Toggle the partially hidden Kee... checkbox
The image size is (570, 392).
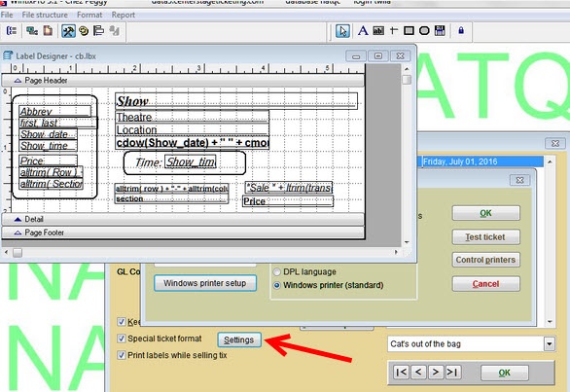click(122, 321)
